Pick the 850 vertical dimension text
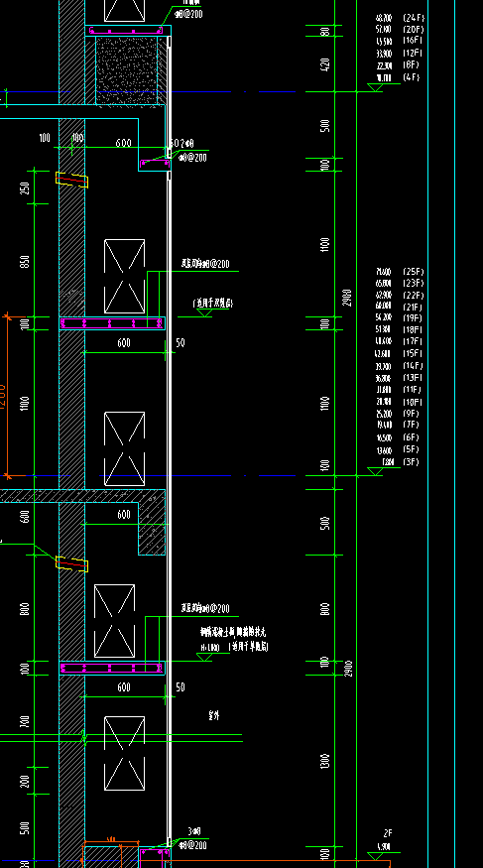 click(25, 261)
